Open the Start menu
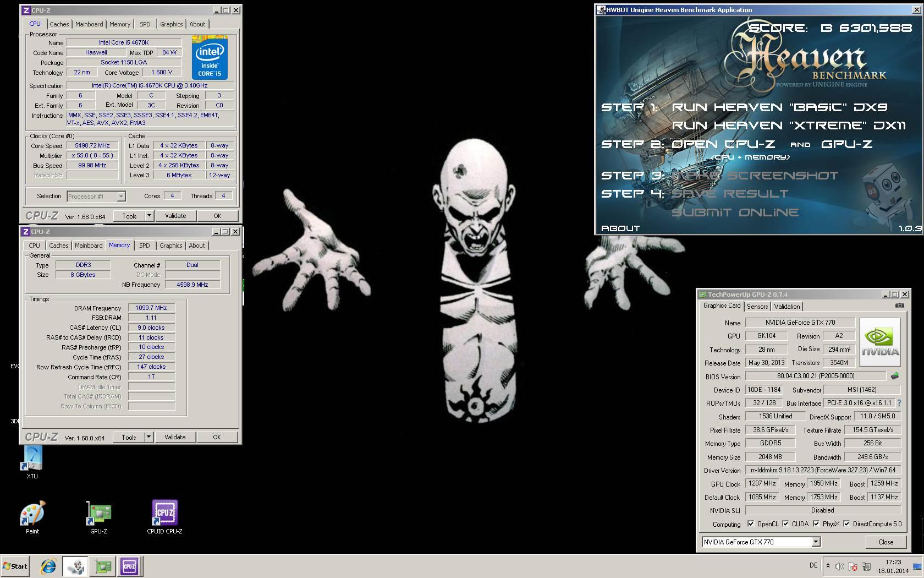Screen dimensions: 924x578 pyautogui.click(x=15, y=566)
